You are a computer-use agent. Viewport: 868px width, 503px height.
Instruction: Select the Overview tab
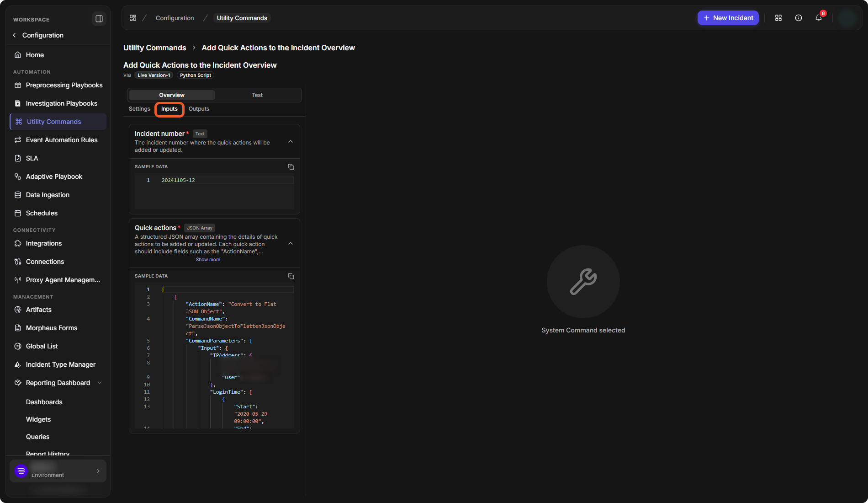172,95
